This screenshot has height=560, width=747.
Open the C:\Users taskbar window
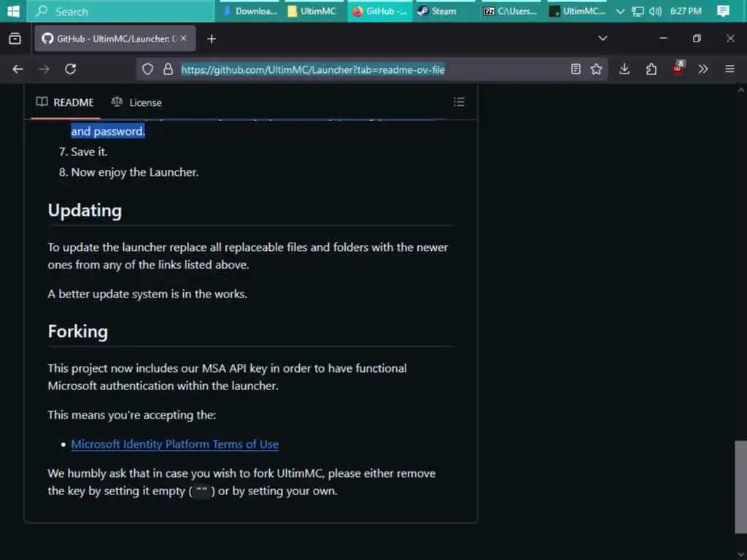(x=509, y=11)
